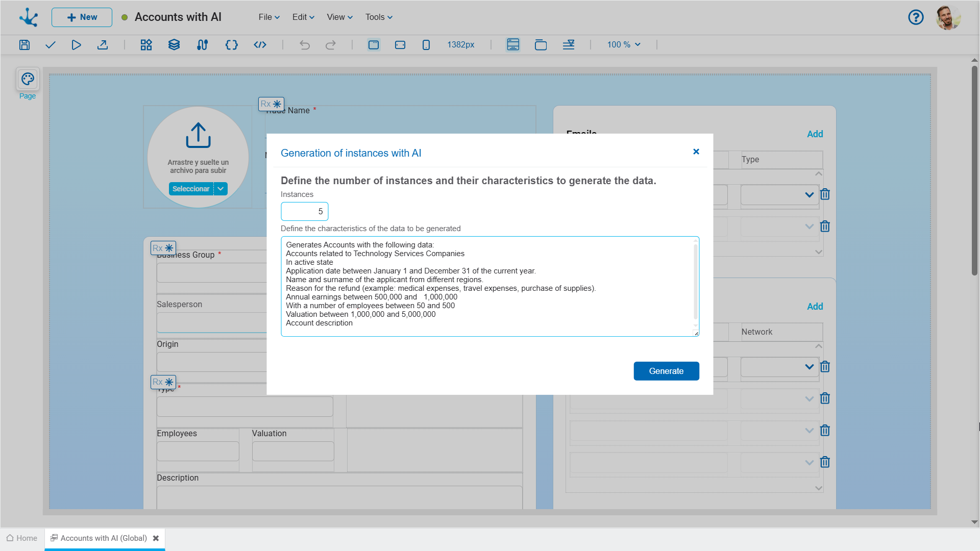Toggle tablet landscape viewport mode
Screen dimensions: 980x551
(400, 45)
